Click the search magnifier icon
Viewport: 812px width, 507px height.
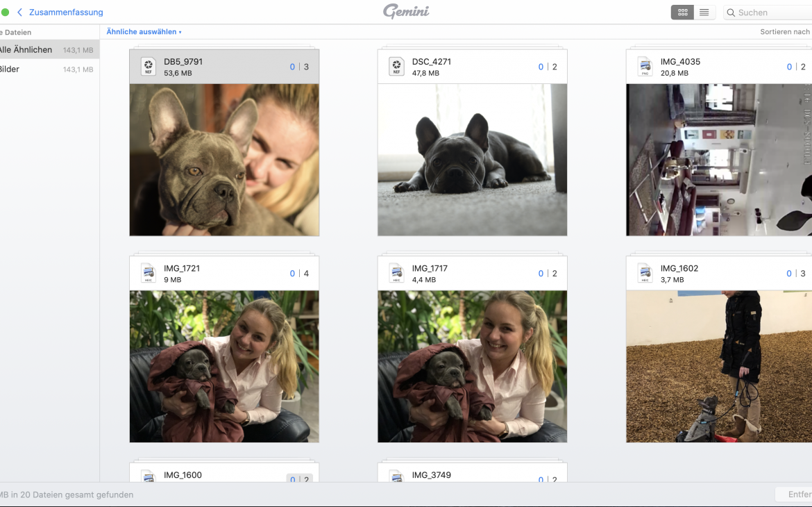pos(731,13)
